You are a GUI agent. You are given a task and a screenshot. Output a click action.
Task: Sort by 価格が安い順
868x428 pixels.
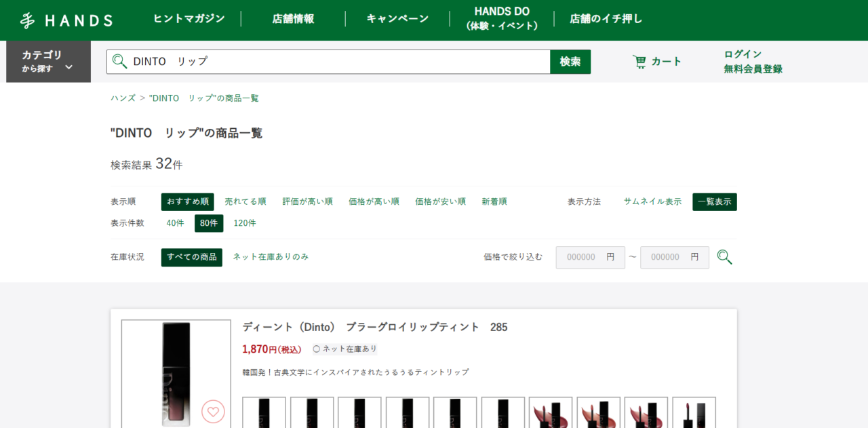point(440,201)
